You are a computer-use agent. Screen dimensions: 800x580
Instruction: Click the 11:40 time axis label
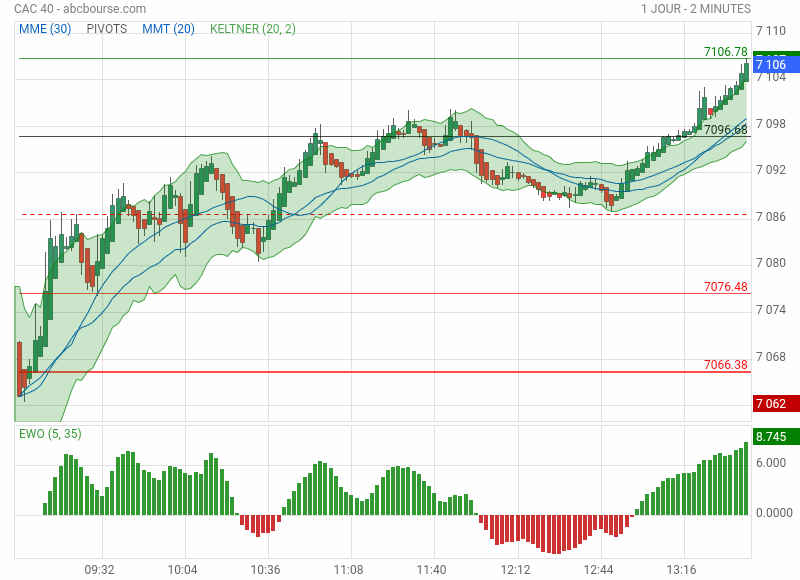(x=432, y=569)
